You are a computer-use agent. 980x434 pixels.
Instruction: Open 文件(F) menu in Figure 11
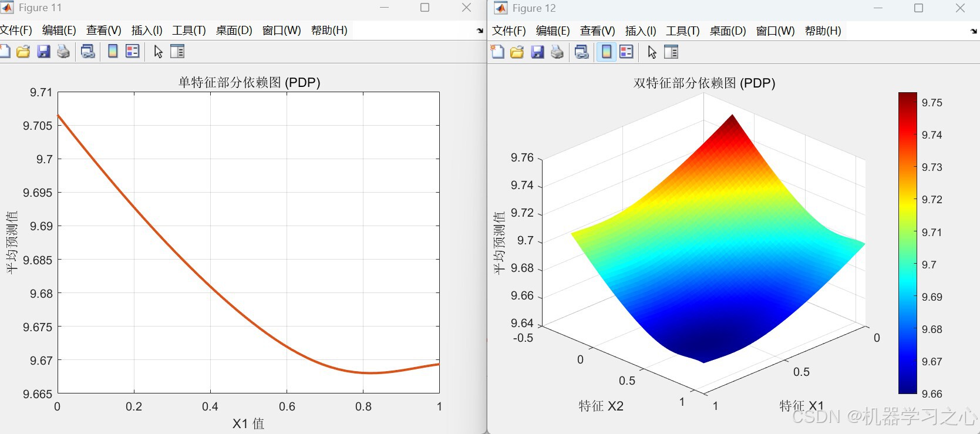pos(16,31)
